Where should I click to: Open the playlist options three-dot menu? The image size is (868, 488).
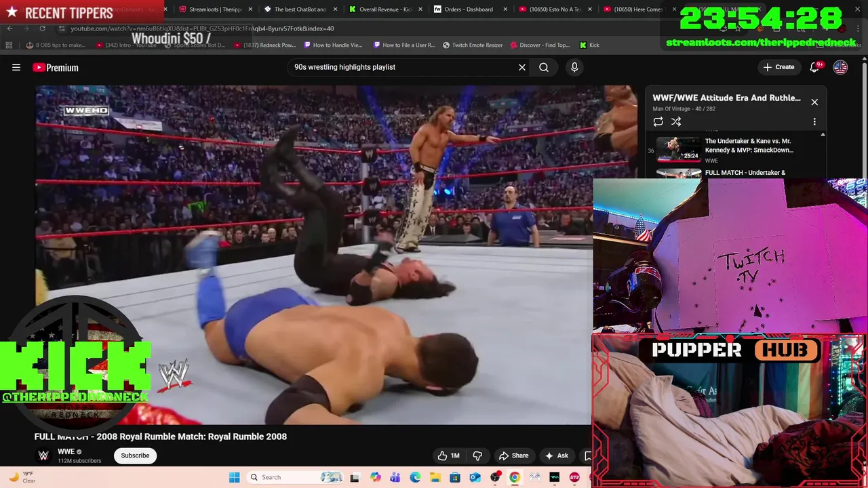[x=814, y=121]
